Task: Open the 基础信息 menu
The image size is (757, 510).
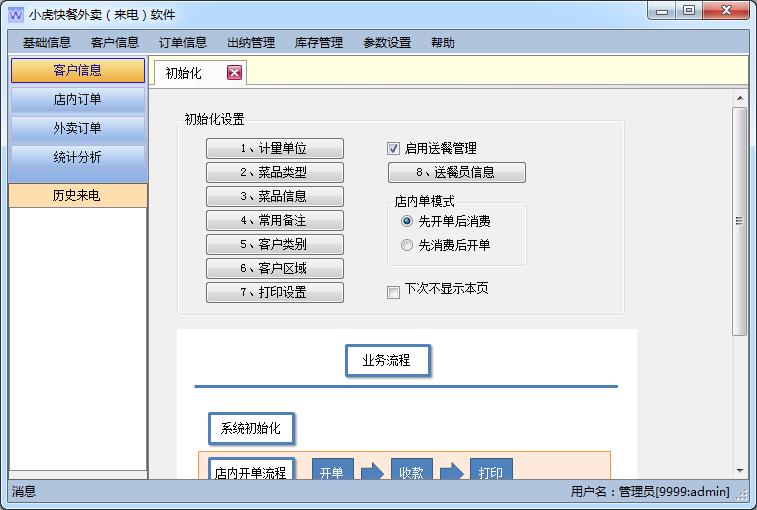Action: [46, 43]
